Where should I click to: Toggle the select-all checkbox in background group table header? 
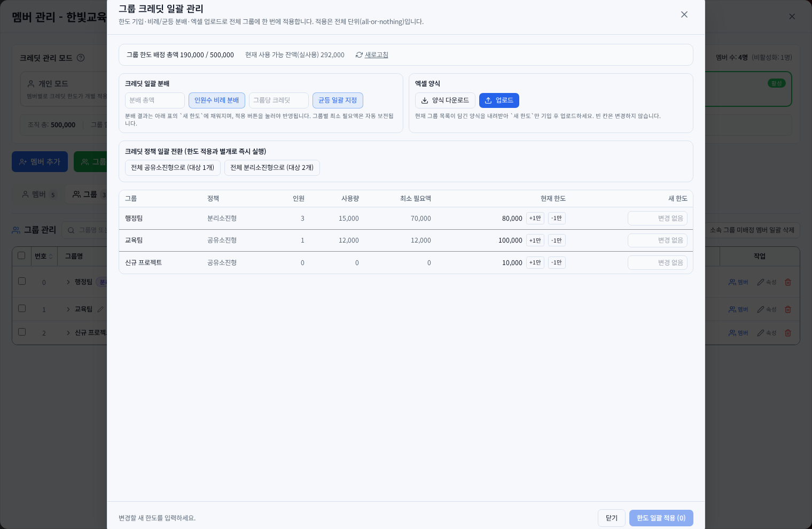21,255
